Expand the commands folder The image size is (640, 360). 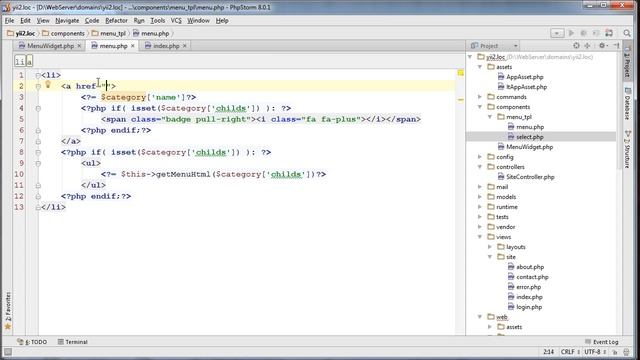(x=480, y=97)
